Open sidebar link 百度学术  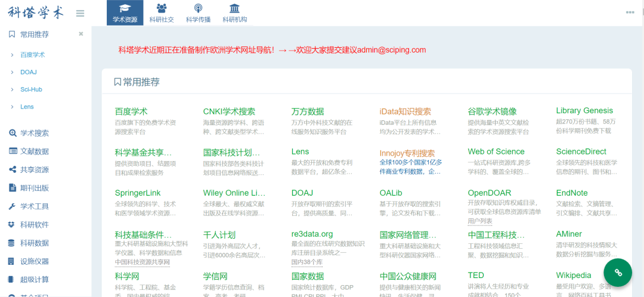click(x=32, y=55)
